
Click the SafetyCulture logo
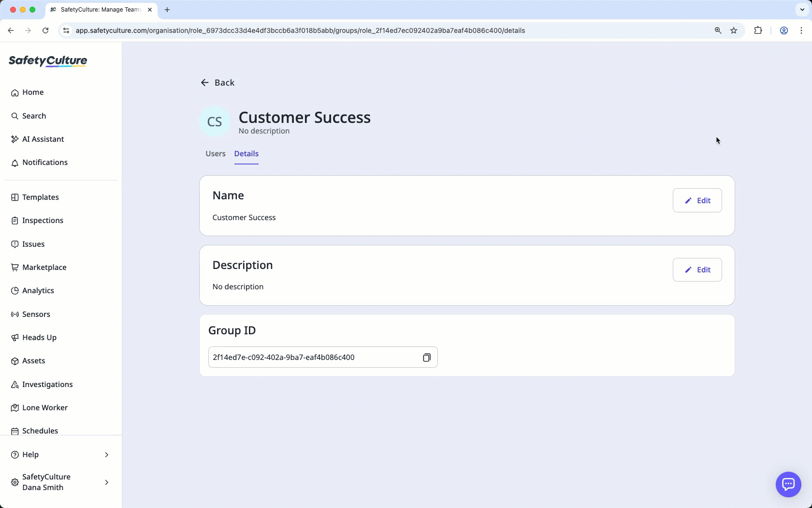click(x=48, y=61)
